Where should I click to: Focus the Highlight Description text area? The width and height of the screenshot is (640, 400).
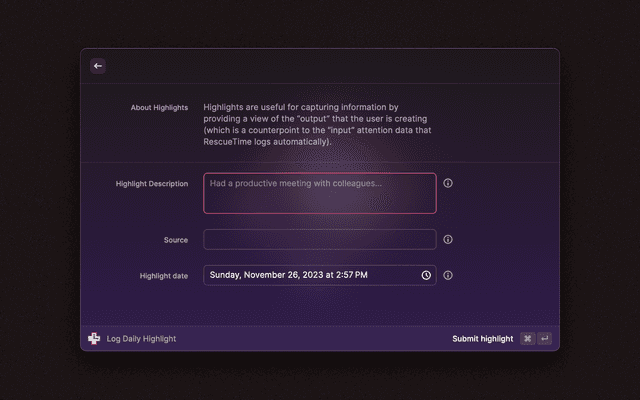point(320,200)
